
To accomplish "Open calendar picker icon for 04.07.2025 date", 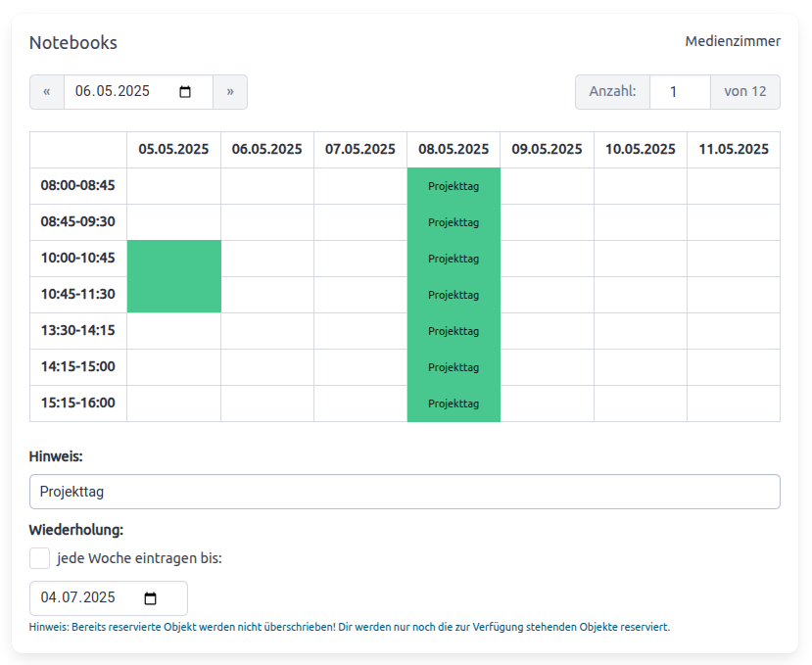I will click(151, 598).
